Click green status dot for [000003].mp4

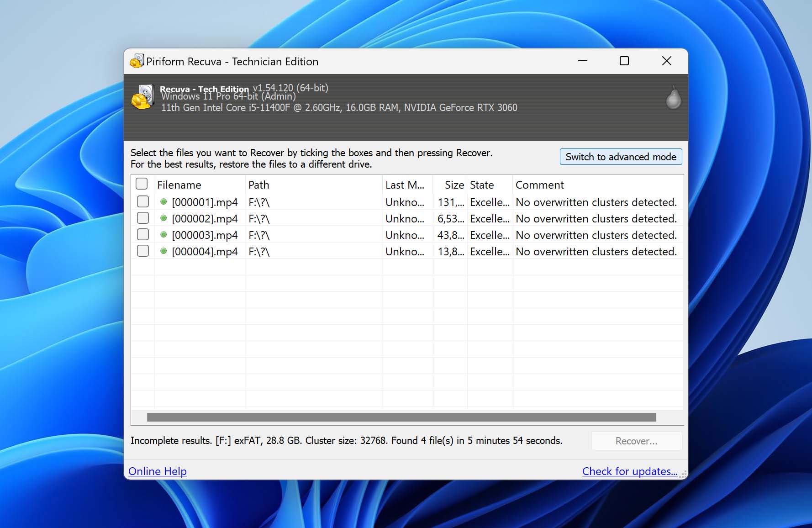163,234
